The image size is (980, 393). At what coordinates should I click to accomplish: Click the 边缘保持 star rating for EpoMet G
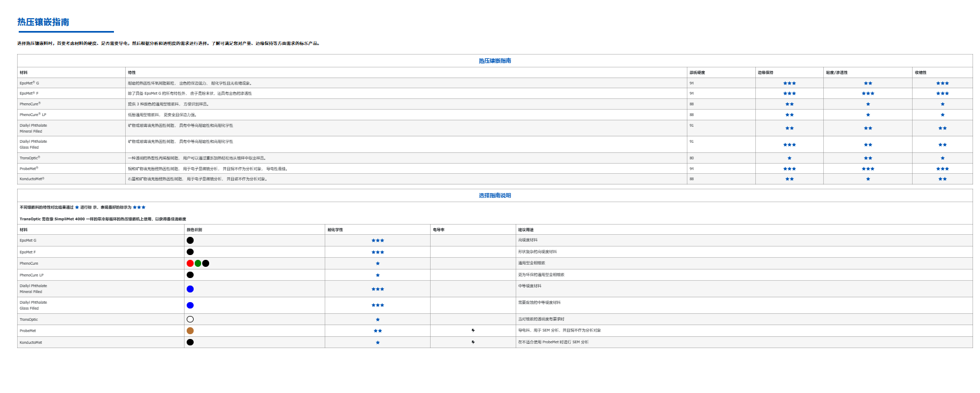click(x=790, y=83)
